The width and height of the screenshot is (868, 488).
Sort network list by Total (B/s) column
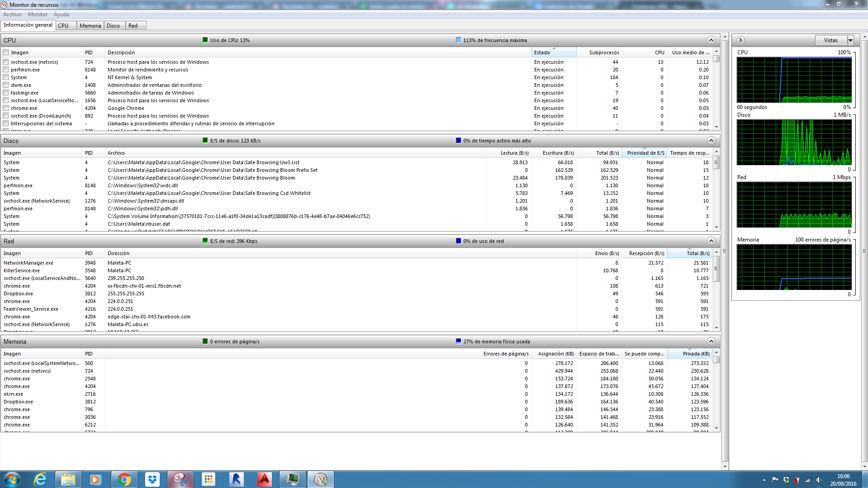click(689, 253)
